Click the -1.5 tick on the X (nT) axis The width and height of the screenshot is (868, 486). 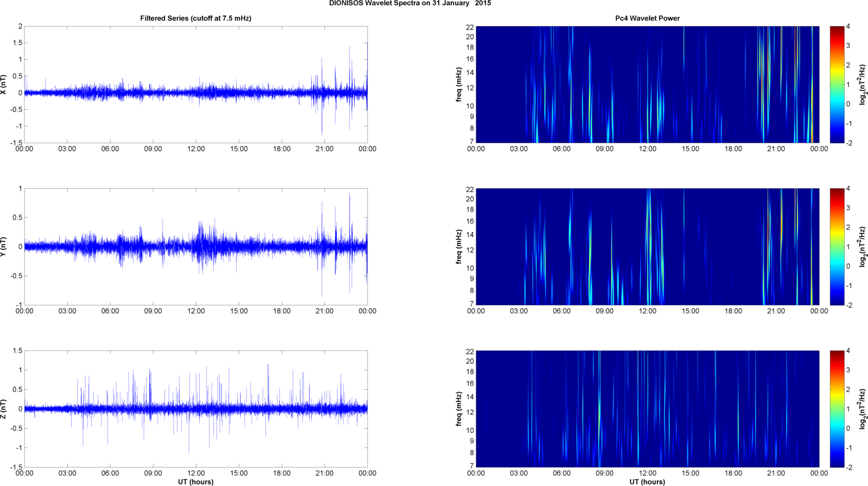pos(17,143)
